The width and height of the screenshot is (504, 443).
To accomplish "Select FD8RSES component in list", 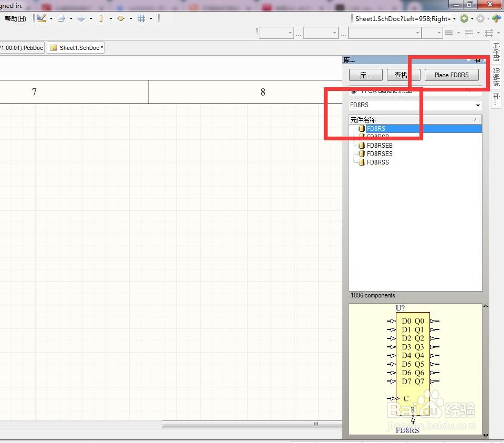I will tap(380, 154).
